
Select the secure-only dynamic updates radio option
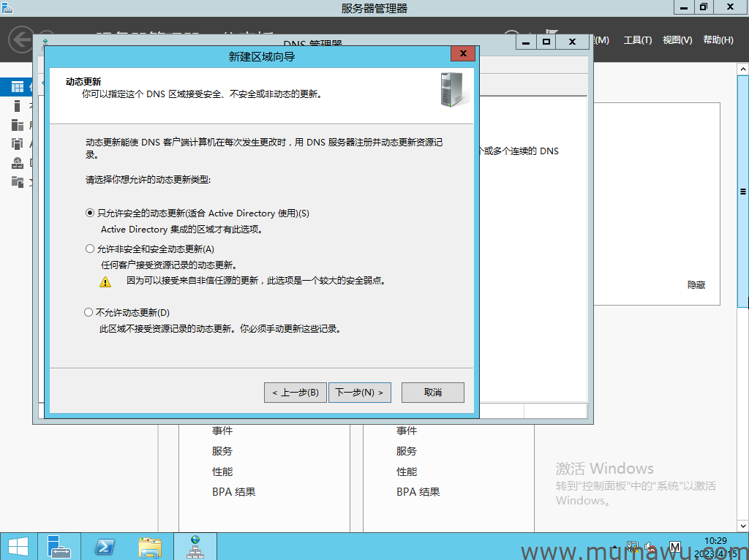coord(90,213)
